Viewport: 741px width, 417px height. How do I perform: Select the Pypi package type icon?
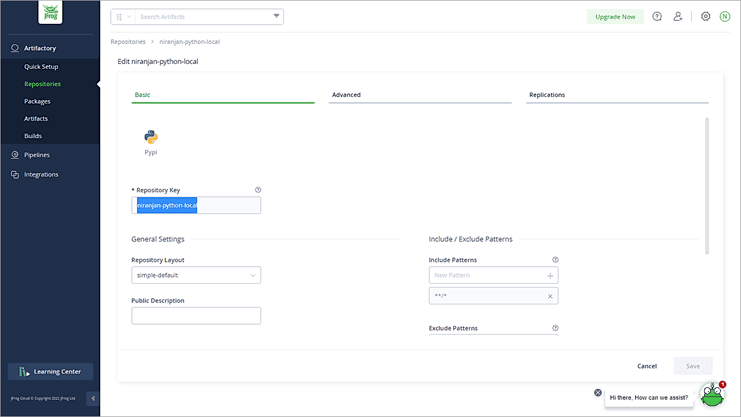click(x=151, y=138)
